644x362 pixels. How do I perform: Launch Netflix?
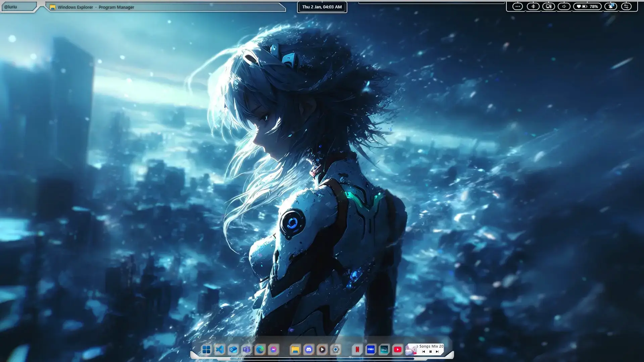(x=357, y=350)
